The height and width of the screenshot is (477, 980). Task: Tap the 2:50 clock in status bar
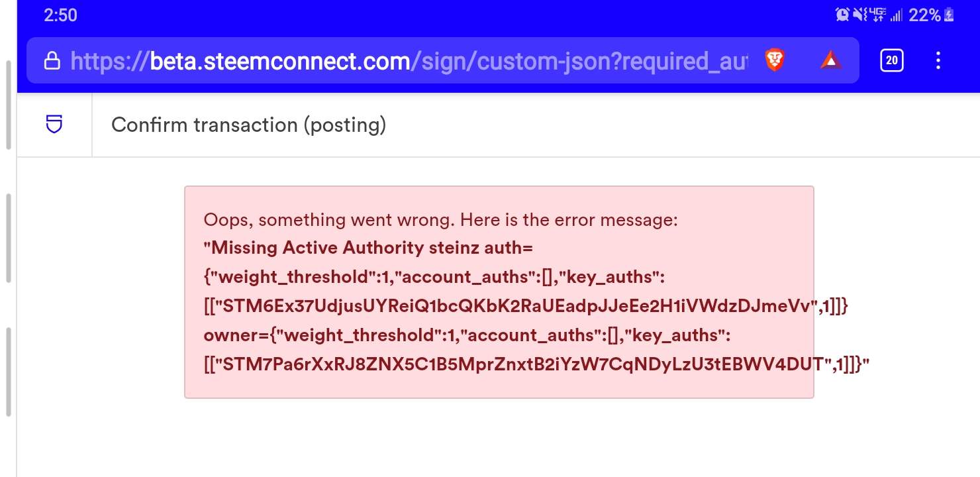(x=60, y=15)
